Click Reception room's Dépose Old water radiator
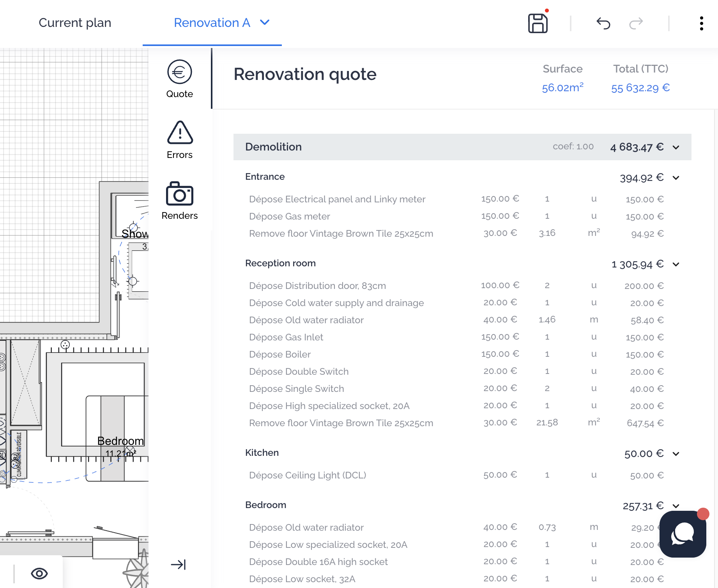This screenshot has height=588, width=718. [456, 320]
